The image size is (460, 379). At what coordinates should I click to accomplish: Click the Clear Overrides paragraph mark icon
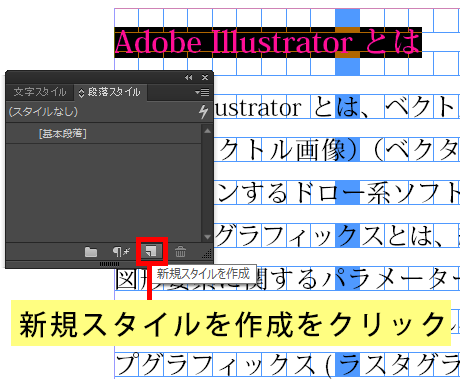tap(121, 252)
